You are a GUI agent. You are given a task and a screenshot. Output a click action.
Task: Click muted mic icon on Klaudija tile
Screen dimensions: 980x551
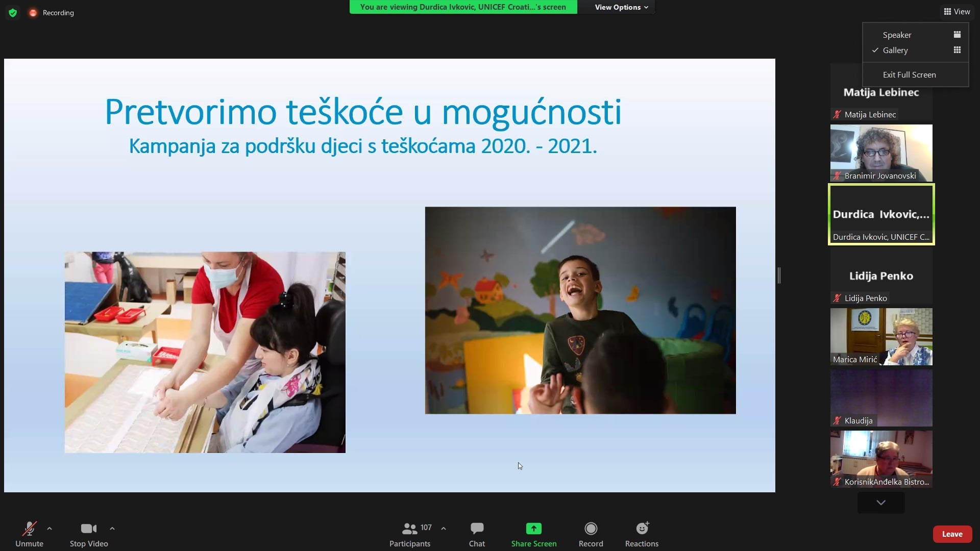click(x=837, y=421)
